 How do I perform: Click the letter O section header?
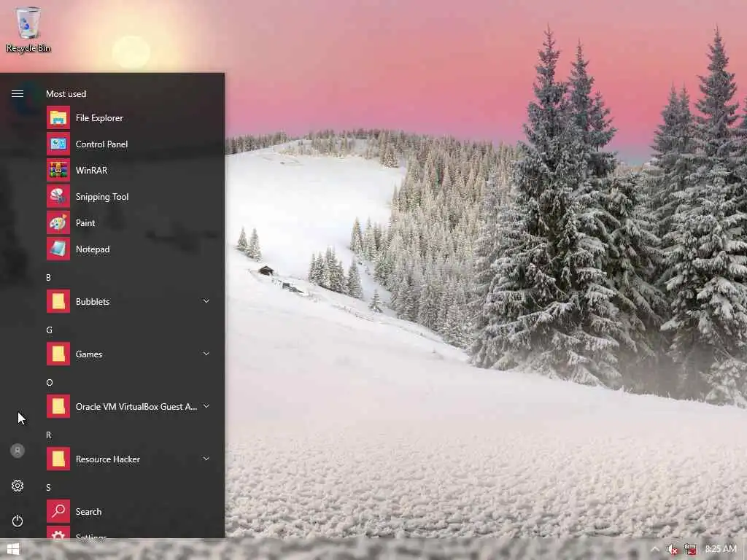[x=50, y=382]
